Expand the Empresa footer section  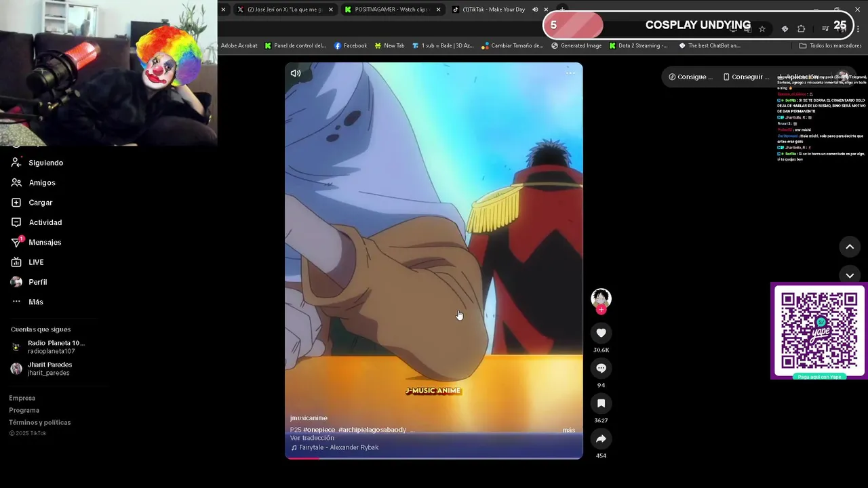[22, 398]
